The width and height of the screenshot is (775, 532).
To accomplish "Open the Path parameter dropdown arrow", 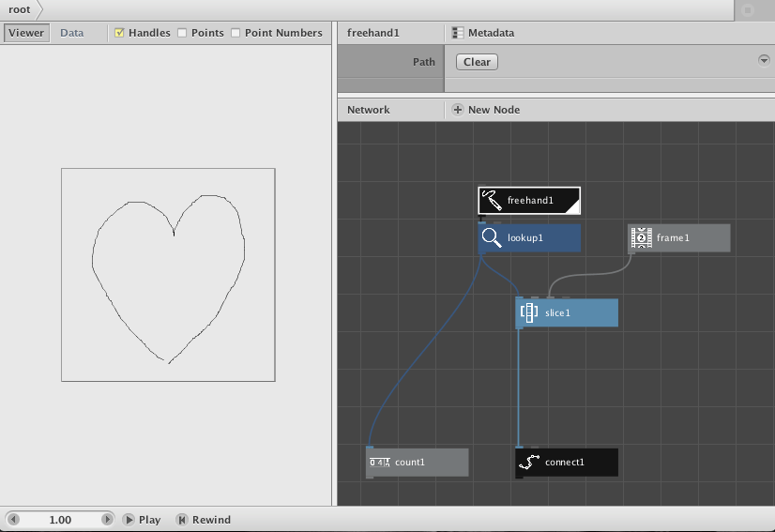I will [764, 60].
